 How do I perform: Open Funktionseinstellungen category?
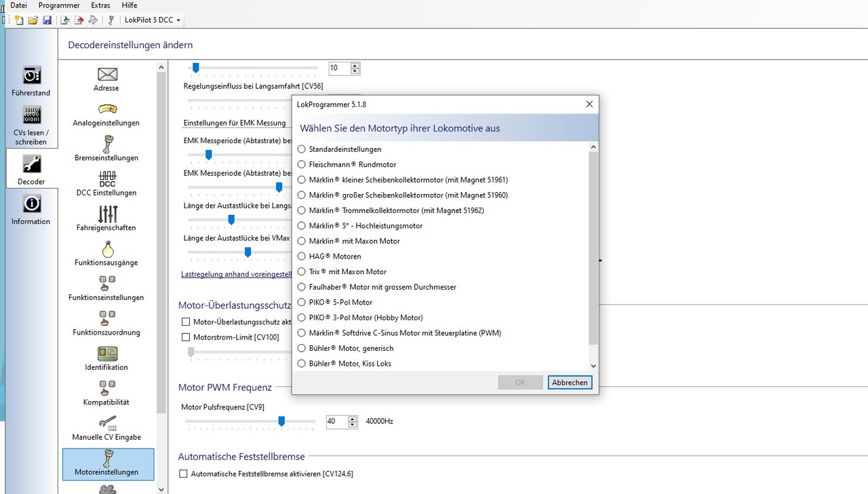coord(106,289)
